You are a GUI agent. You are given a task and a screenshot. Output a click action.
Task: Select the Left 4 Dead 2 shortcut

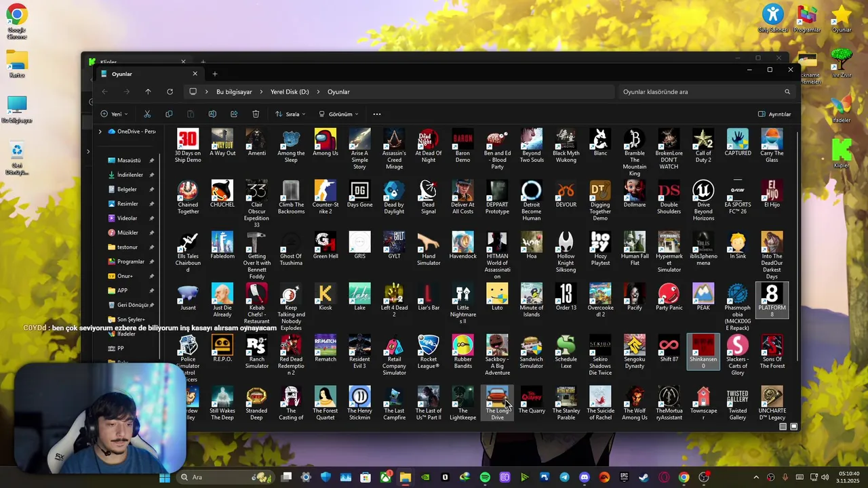394,301
